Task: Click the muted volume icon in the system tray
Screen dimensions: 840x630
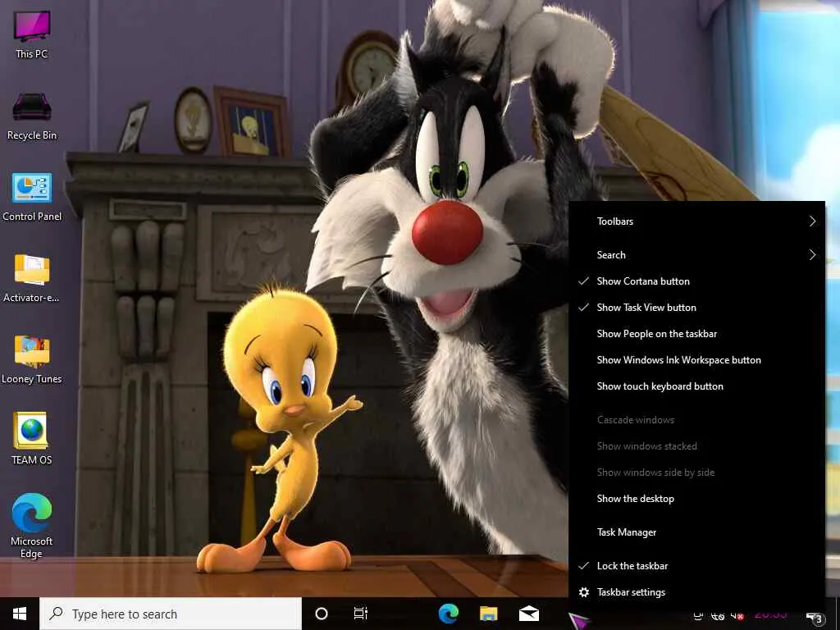Action: pos(737,617)
